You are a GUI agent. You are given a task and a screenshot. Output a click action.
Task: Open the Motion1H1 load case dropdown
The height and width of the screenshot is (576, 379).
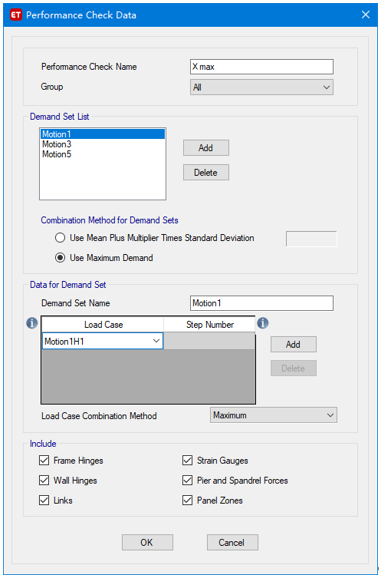103,341
